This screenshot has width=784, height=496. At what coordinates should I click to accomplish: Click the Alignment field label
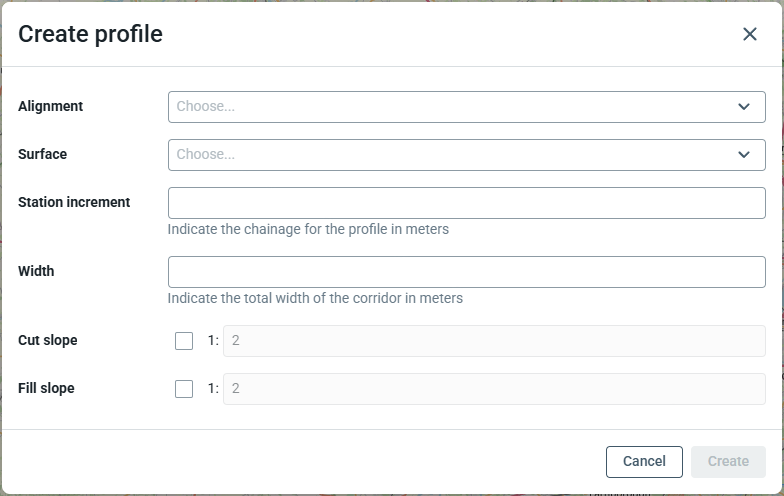[51, 106]
